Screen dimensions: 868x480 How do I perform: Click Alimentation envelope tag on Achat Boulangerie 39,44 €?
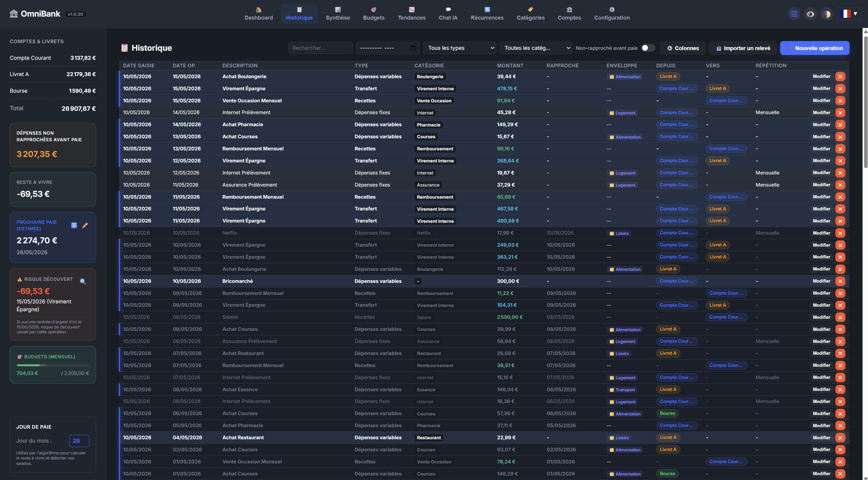(x=625, y=77)
